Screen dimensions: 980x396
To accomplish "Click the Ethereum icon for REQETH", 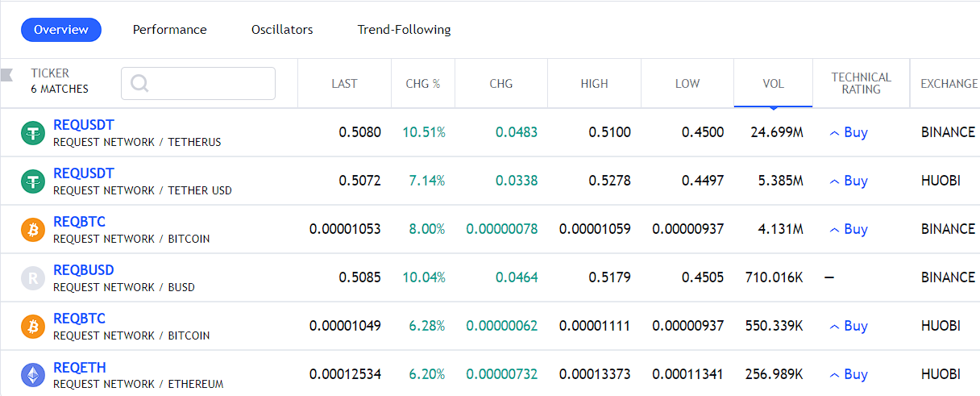I will (x=33, y=375).
